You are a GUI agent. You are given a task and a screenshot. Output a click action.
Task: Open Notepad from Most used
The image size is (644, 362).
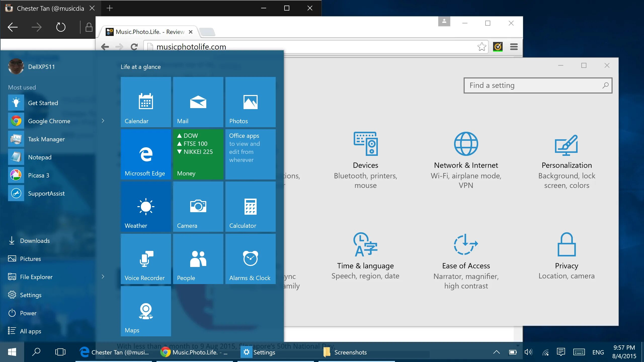[52, 157]
